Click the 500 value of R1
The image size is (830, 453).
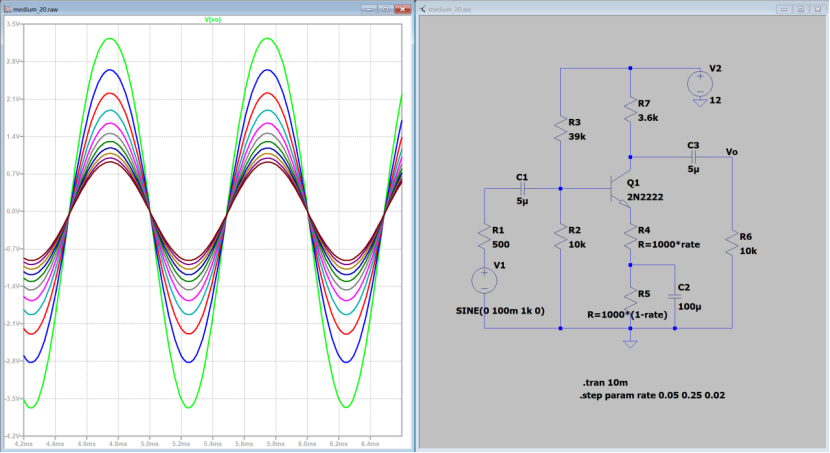pyautogui.click(x=501, y=244)
